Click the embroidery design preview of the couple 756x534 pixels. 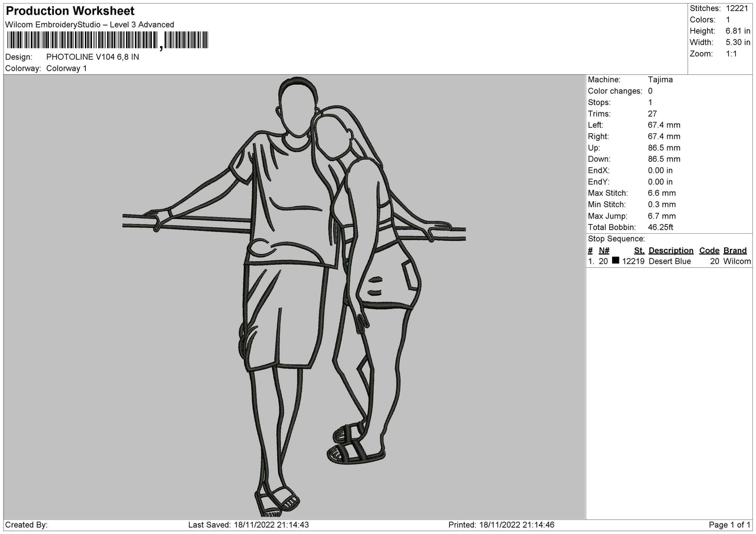coord(294,297)
